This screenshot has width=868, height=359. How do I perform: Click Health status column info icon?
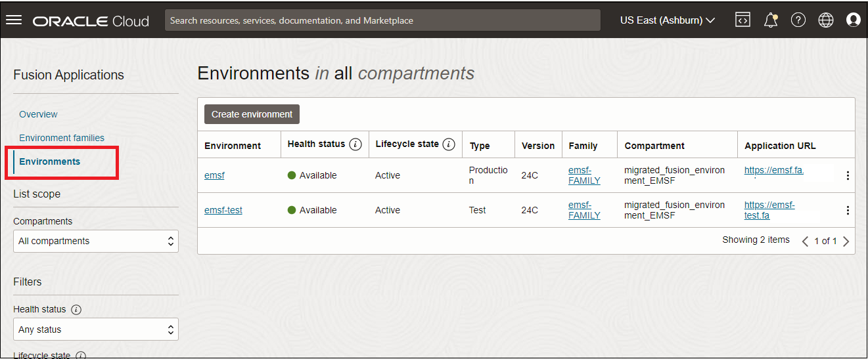coord(355,144)
